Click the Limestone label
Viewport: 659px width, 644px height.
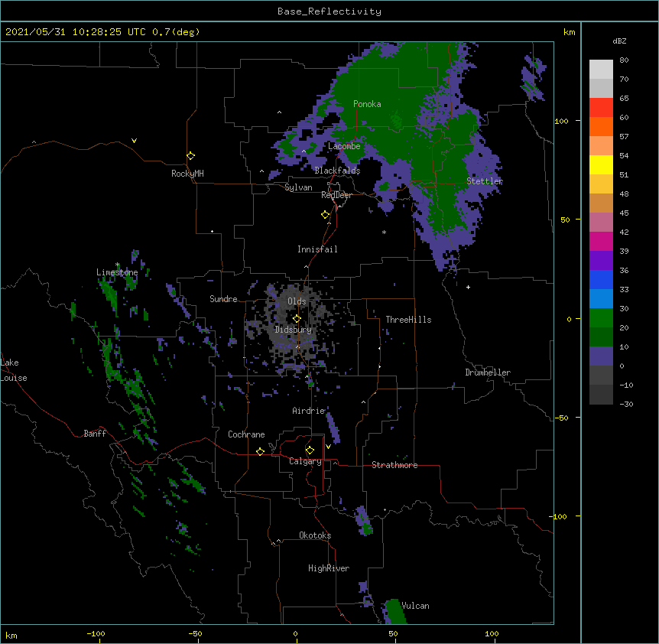click(x=117, y=272)
